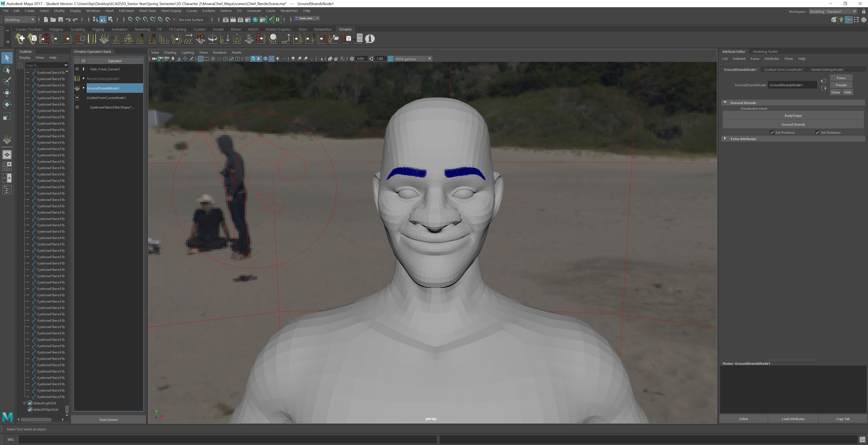Uncheck the Set Positions checkbox
The width and height of the screenshot is (868, 445).
coord(772,132)
